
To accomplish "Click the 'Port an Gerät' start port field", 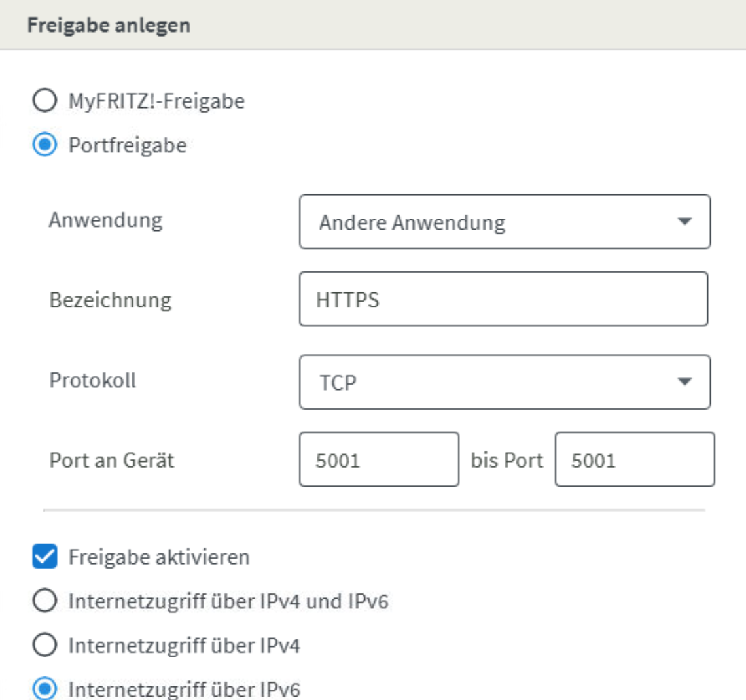I will point(378,460).
